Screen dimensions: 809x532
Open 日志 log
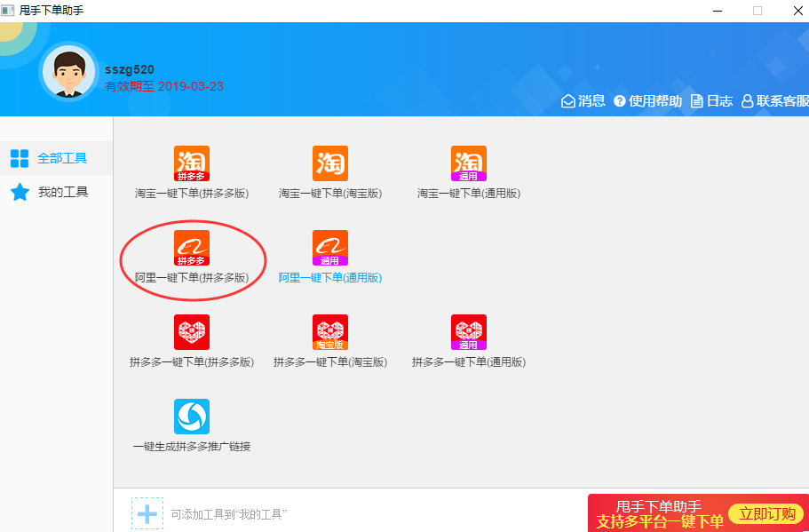711,100
